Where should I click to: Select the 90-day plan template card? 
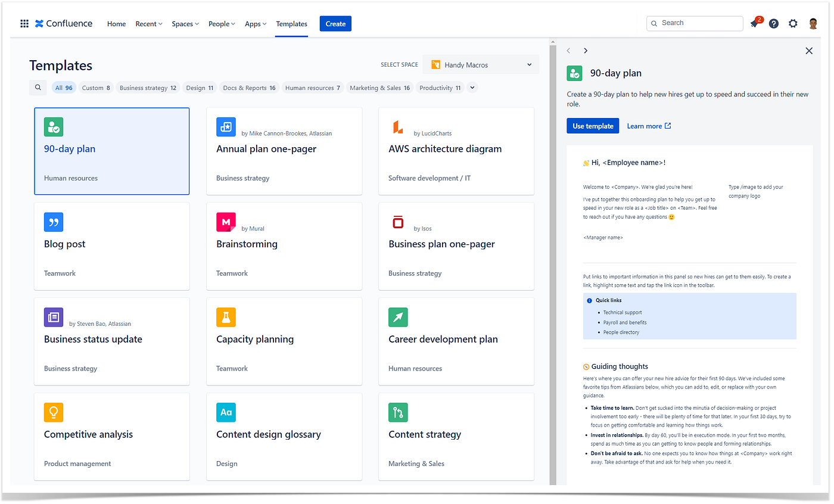[x=112, y=151]
